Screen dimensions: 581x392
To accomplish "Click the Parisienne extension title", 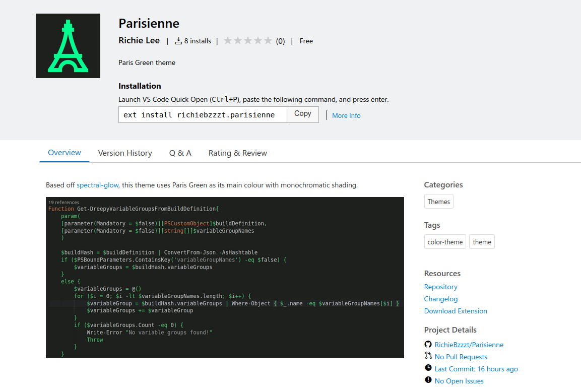I will click(x=149, y=23).
